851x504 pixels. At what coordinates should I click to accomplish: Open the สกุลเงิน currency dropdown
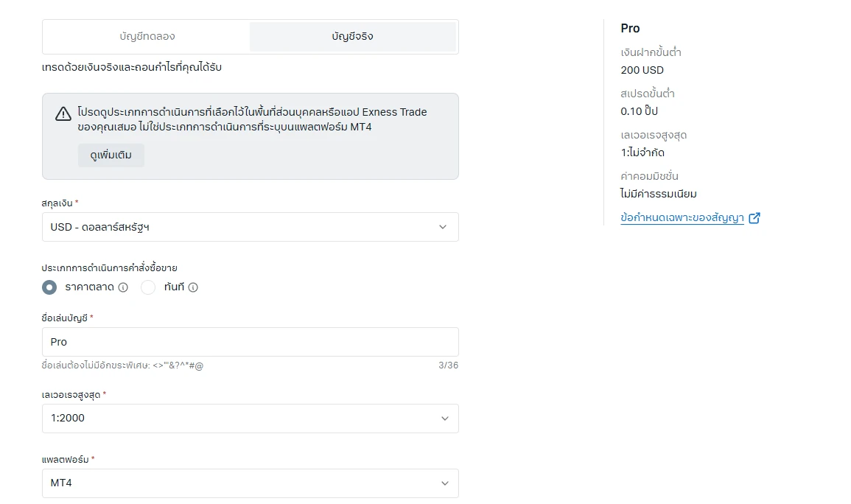click(251, 227)
